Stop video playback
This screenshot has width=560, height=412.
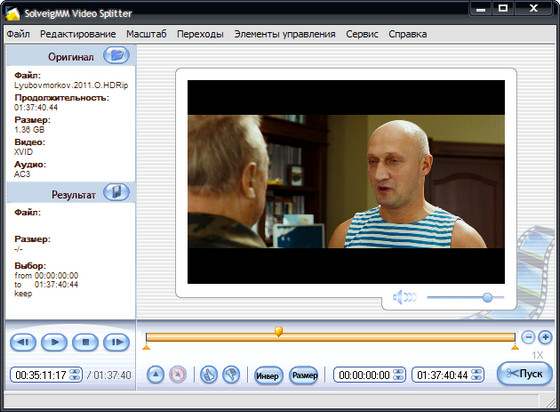(85, 342)
